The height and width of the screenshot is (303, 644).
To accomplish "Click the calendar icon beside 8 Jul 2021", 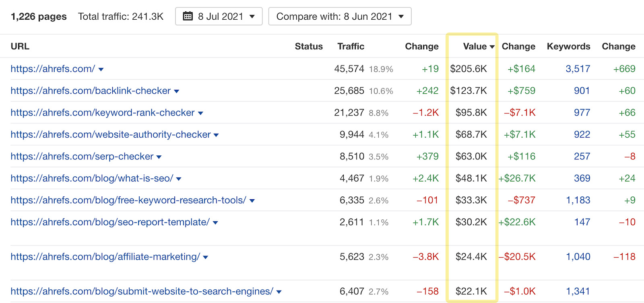I will [188, 16].
